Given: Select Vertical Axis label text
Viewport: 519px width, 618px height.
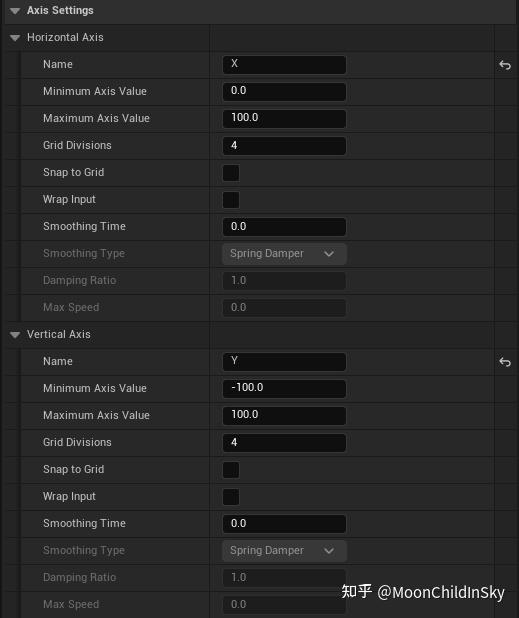Looking at the screenshot, I should pos(59,334).
